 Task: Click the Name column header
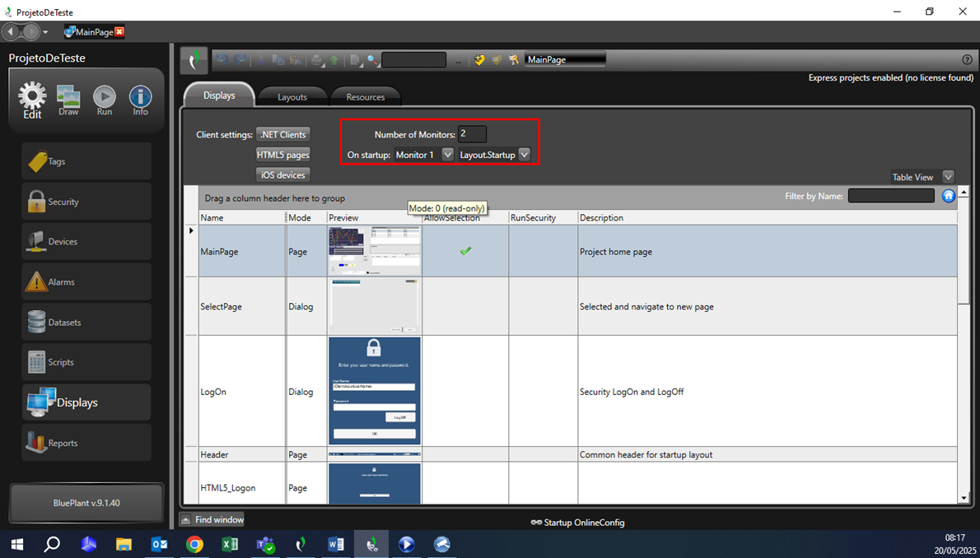coord(242,217)
